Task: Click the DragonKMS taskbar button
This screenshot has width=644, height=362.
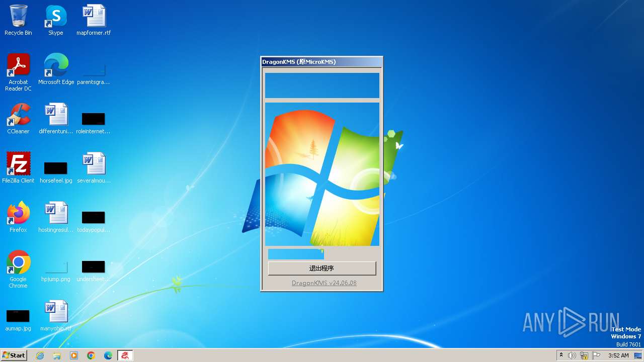Action: pyautogui.click(x=125, y=355)
